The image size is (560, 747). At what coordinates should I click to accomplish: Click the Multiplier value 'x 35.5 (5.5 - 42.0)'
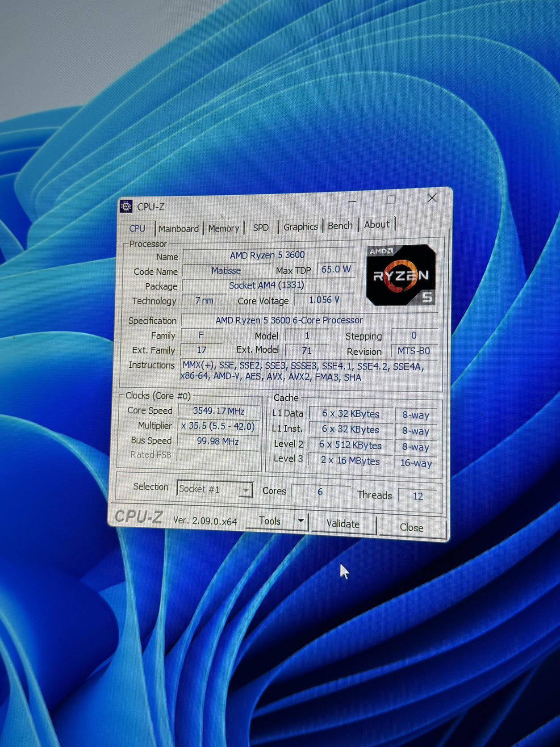coord(218,426)
